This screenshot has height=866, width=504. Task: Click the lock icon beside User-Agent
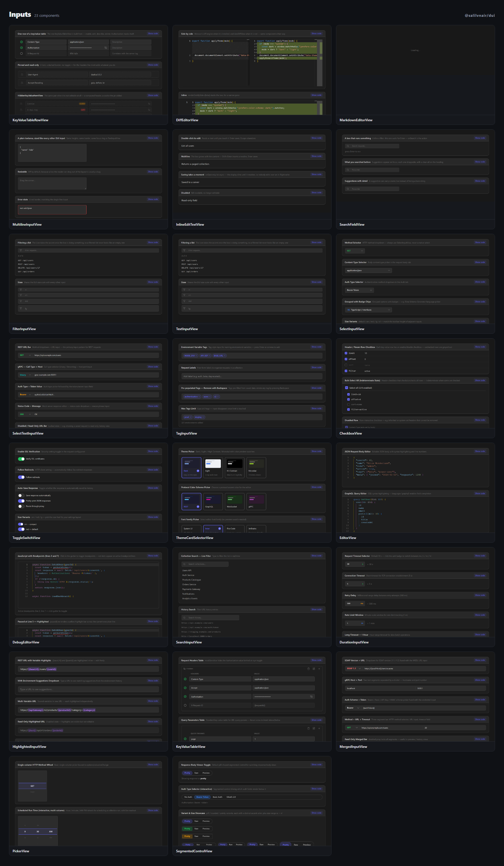(22, 74)
